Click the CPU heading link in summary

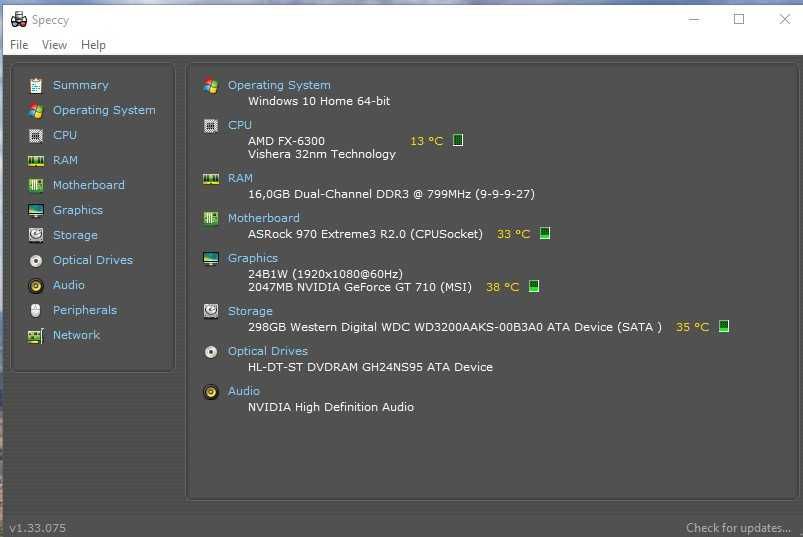point(240,125)
